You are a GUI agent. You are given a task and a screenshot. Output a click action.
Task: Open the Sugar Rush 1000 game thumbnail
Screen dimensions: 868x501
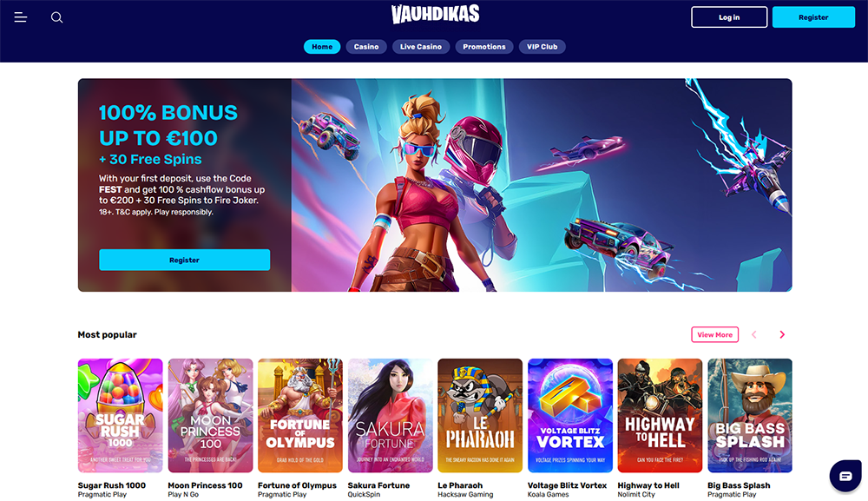pos(120,415)
